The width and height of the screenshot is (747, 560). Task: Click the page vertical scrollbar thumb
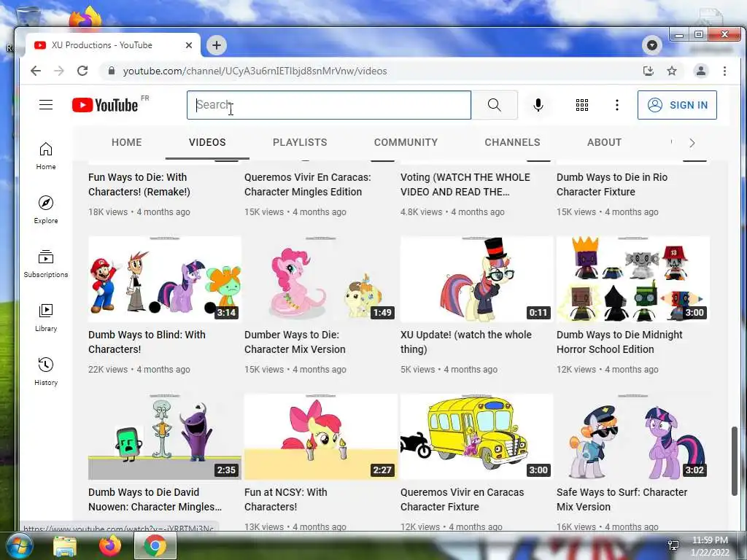(735, 461)
